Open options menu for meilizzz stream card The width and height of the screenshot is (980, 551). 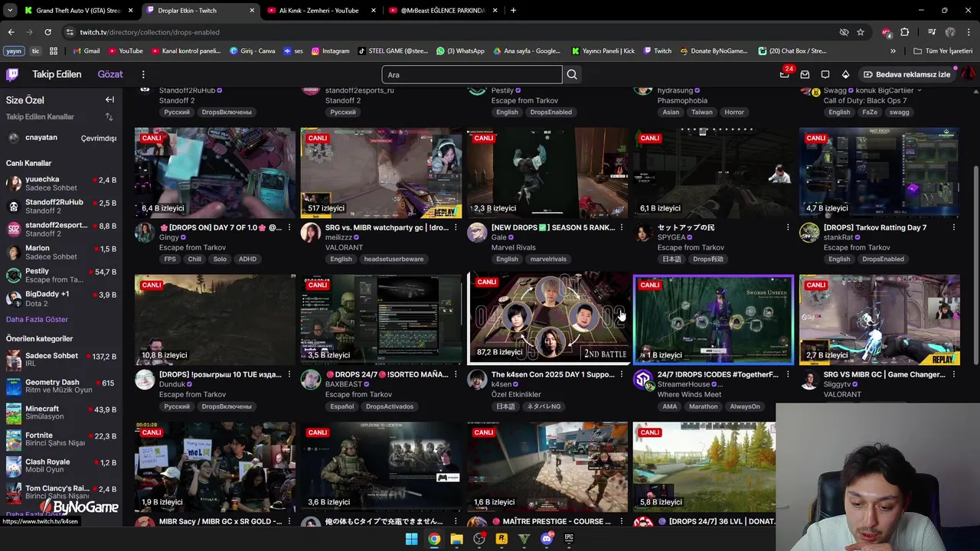pos(456,227)
